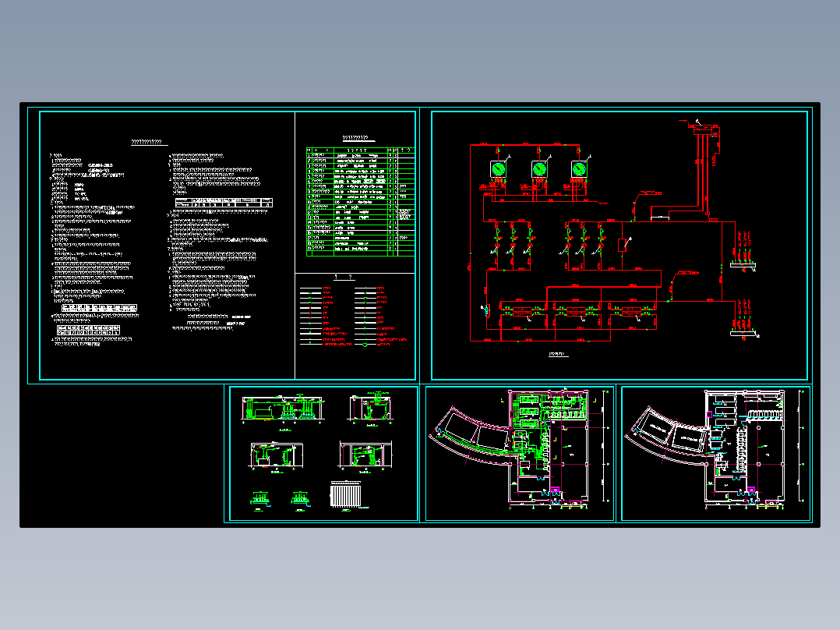Select the middle green cooling tower symbol
This screenshot has height=630, width=840.
pyautogui.click(x=539, y=169)
